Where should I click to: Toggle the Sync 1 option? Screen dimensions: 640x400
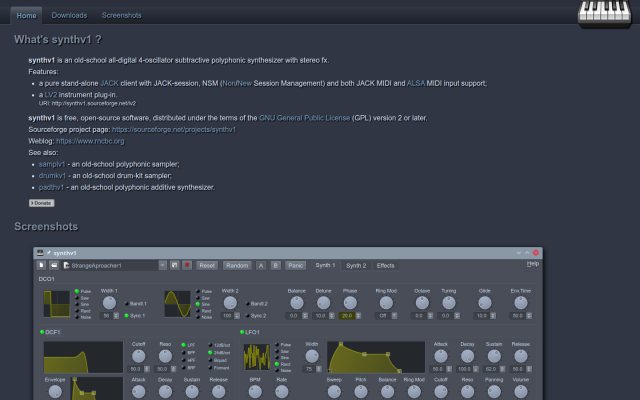pyautogui.click(x=135, y=316)
